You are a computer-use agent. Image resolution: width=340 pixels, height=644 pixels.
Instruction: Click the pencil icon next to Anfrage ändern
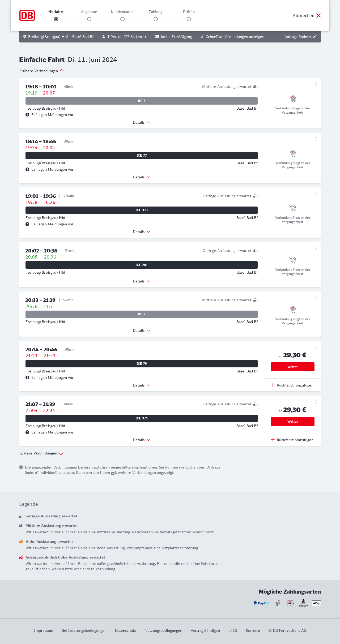pos(315,37)
